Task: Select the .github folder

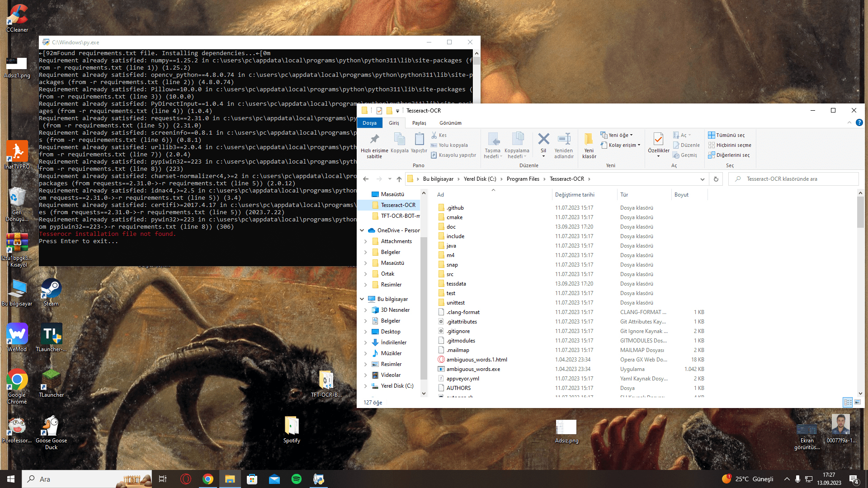Action: click(455, 208)
